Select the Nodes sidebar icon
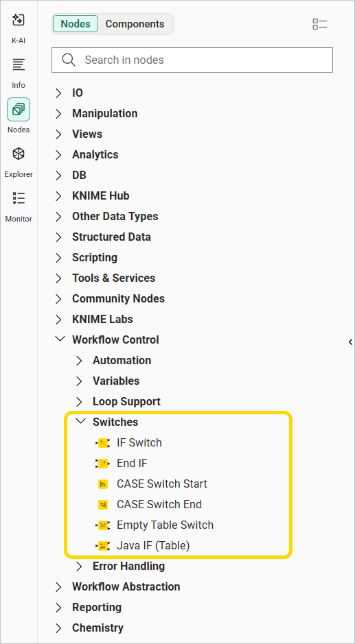The width and height of the screenshot is (355, 644). [18, 109]
